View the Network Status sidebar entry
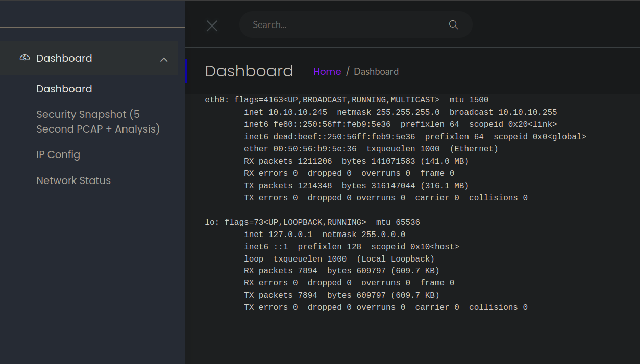The width and height of the screenshot is (640, 364). pos(73,180)
